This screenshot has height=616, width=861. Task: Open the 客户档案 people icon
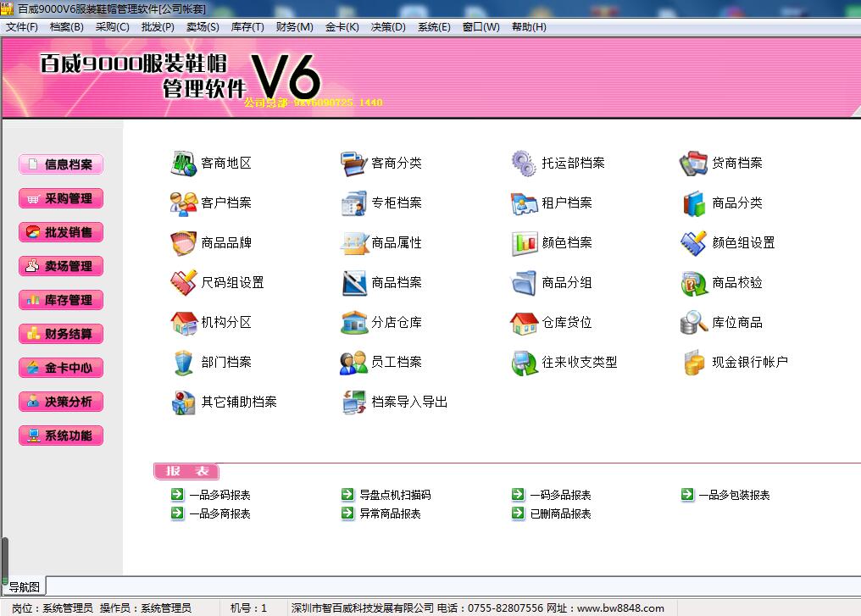(x=183, y=203)
